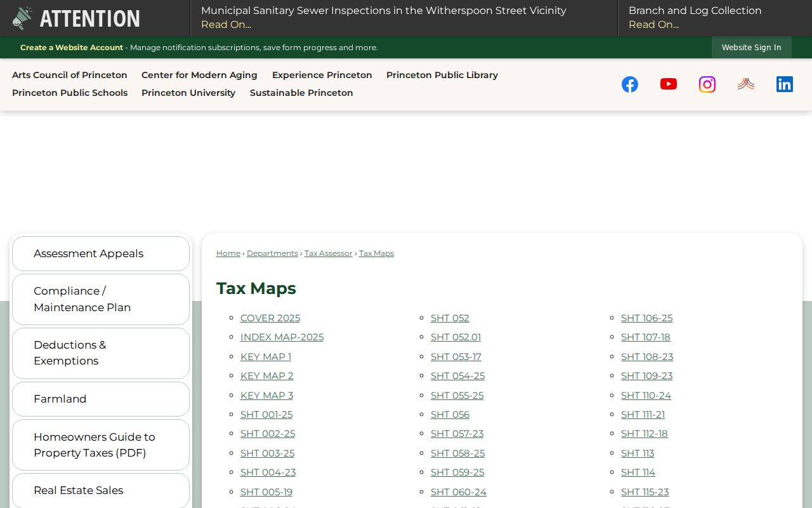812x508 pixels.
Task: Open KEY MAP 3 link
Action: 267,396
